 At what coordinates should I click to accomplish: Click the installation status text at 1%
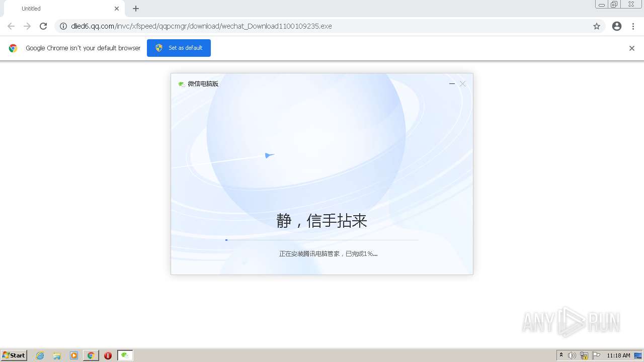[x=328, y=254]
